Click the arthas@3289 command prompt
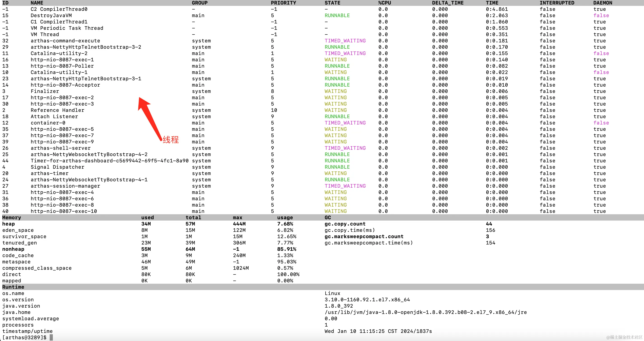644x341 pixels. (24, 338)
